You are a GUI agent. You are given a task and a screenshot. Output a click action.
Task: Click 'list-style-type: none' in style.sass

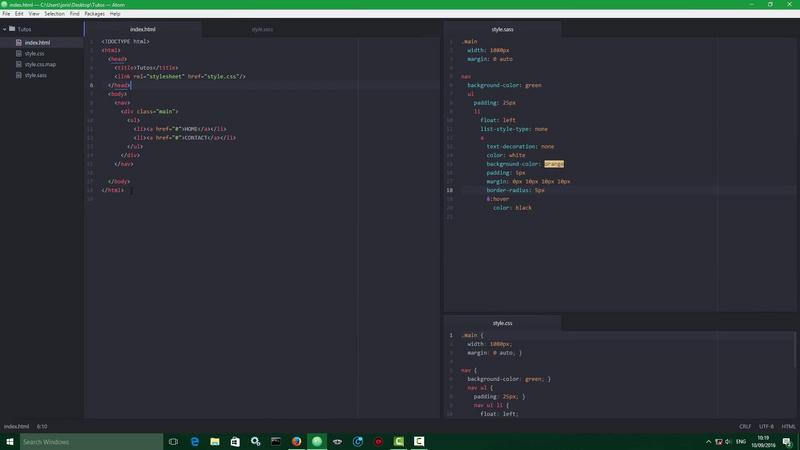pos(514,129)
